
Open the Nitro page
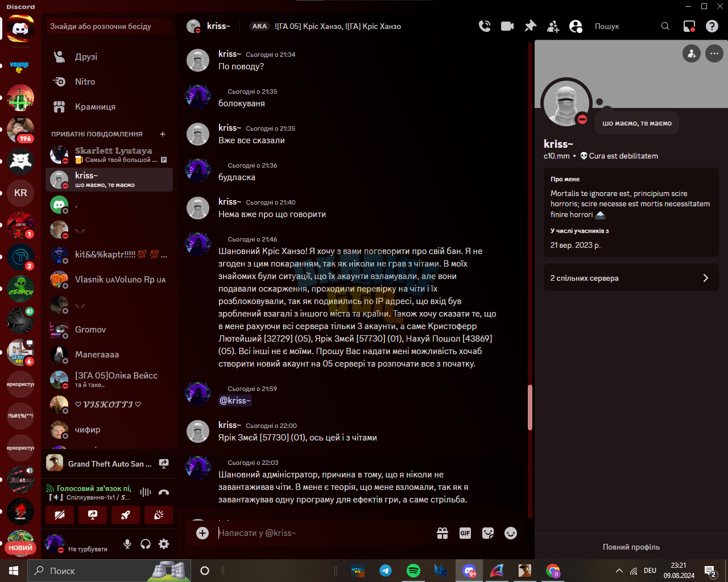[x=109, y=82]
